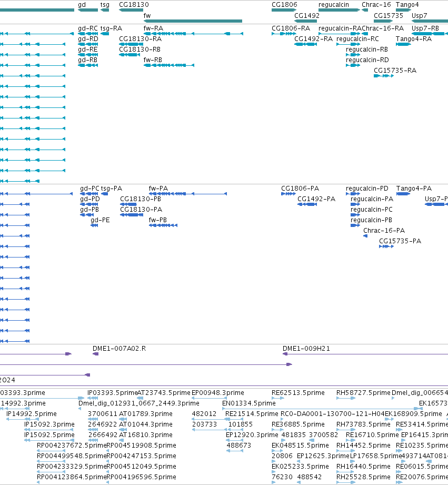The width and height of the screenshot is (448, 485).
Task: Select the fw-PA protein feature
Action: [188, 194]
